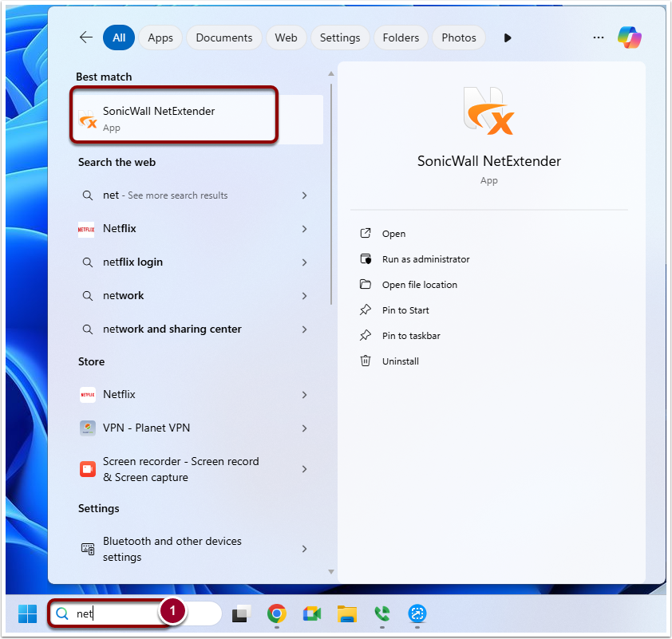The width and height of the screenshot is (672, 639).
Task: Open SonicWall NetExtender via Open action
Action: click(x=393, y=234)
